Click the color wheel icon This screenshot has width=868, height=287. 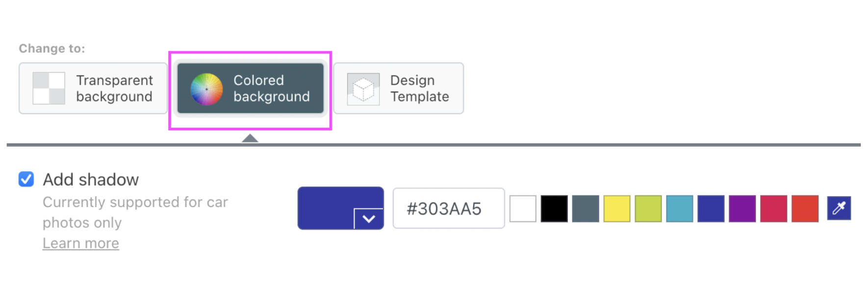point(206,89)
